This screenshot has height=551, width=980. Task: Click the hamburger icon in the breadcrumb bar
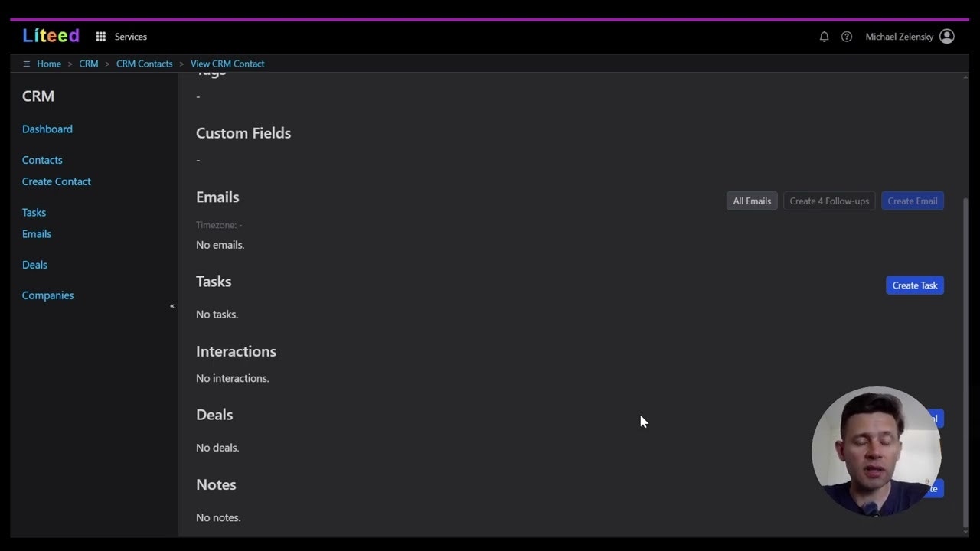(x=26, y=64)
